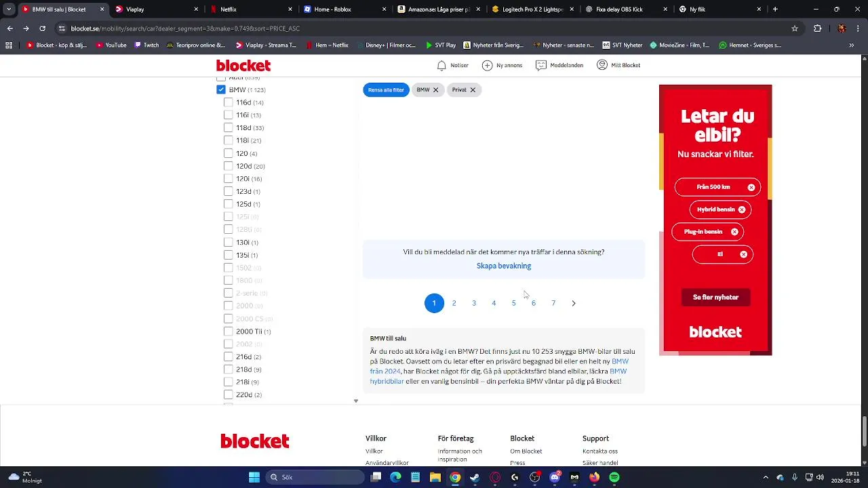The width and height of the screenshot is (868, 488).
Task: Open weather widget showing 2°C Molnigt
Action: (x=25, y=477)
